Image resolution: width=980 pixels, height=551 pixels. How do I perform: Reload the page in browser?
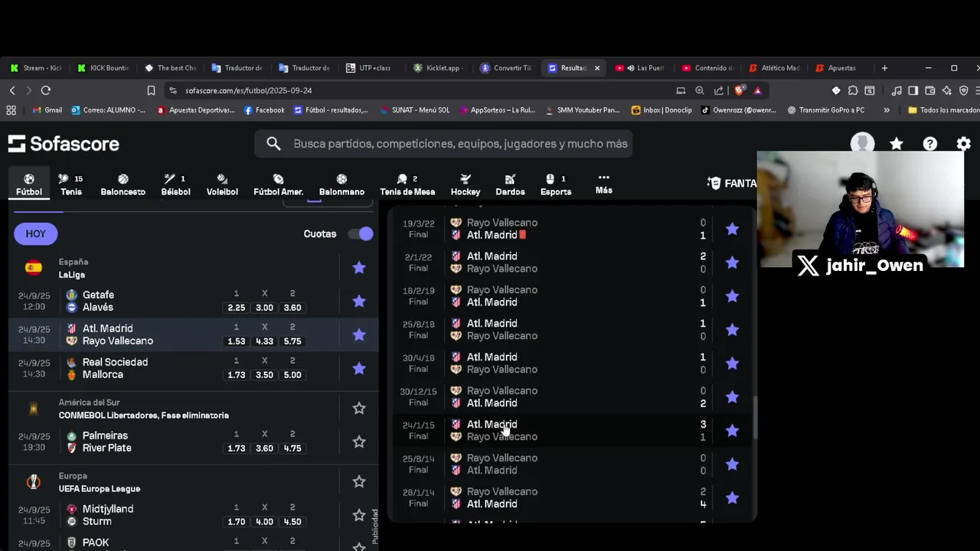click(46, 90)
